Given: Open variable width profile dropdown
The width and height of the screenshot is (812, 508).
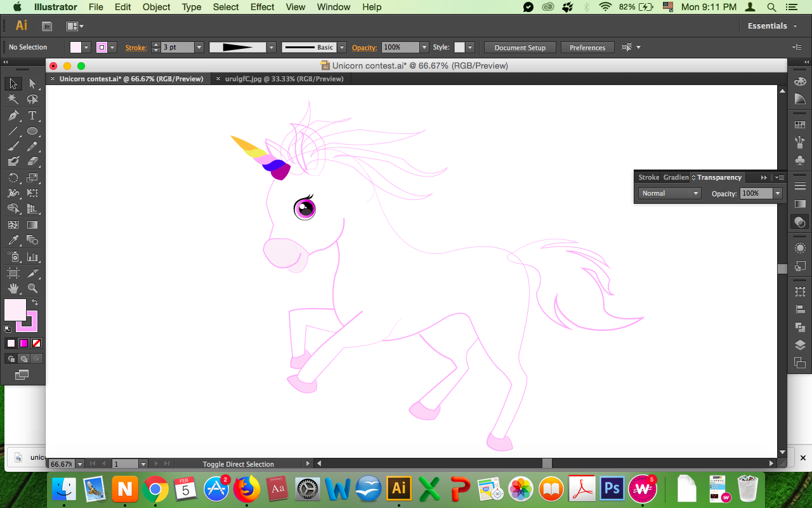Looking at the screenshot, I should tap(272, 48).
